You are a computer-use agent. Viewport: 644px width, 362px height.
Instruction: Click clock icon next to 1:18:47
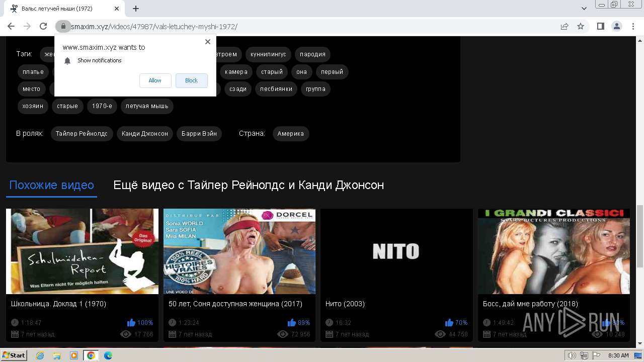pyautogui.click(x=15, y=323)
